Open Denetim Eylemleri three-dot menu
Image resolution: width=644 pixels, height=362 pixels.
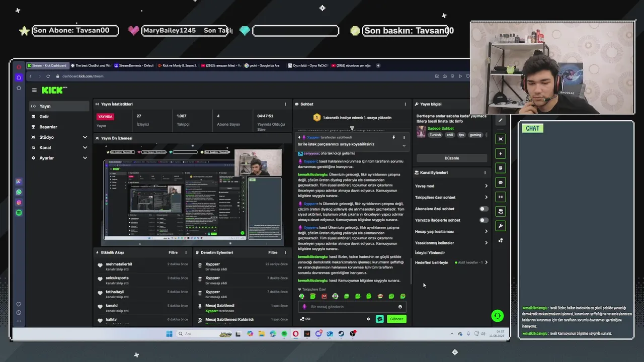pyautogui.click(x=285, y=252)
